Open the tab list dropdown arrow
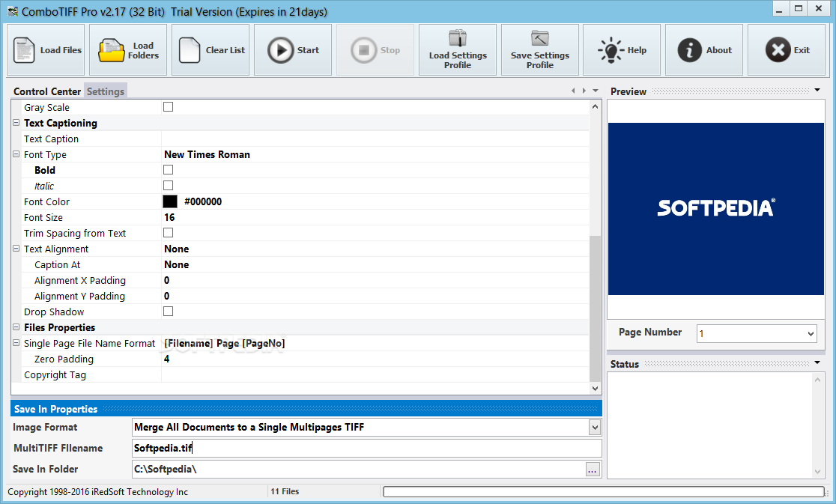 tap(596, 91)
